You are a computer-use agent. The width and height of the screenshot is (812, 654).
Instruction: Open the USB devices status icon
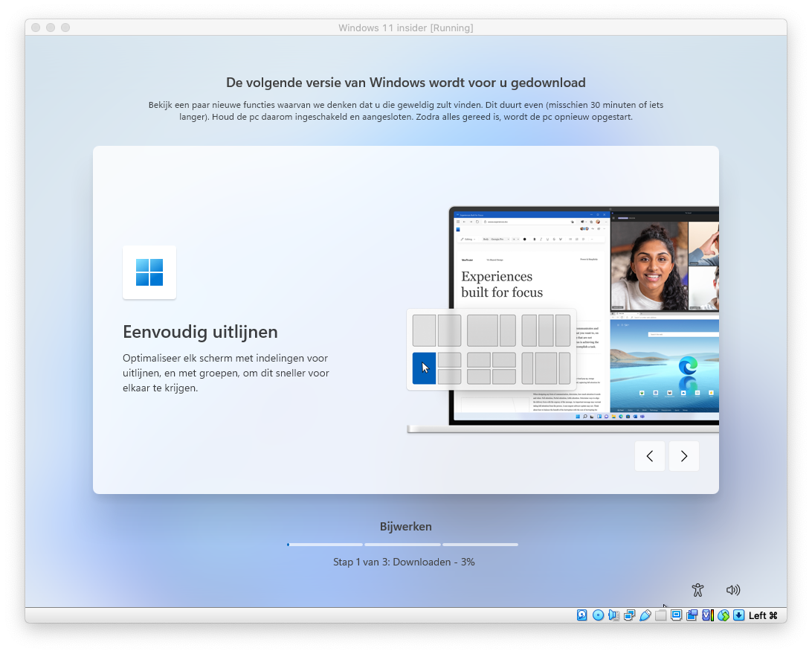(x=645, y=615)
